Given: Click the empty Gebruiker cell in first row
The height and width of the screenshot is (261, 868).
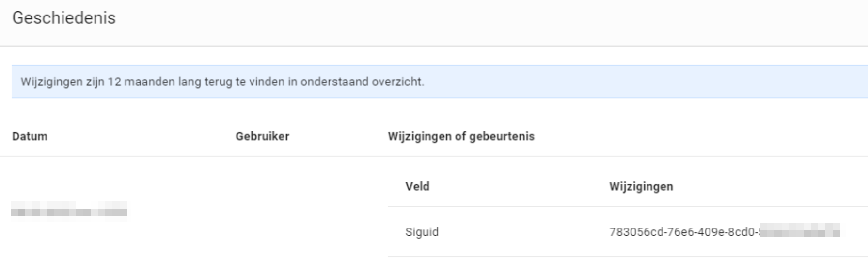Looking at the screenshot, I should [291, 212].
